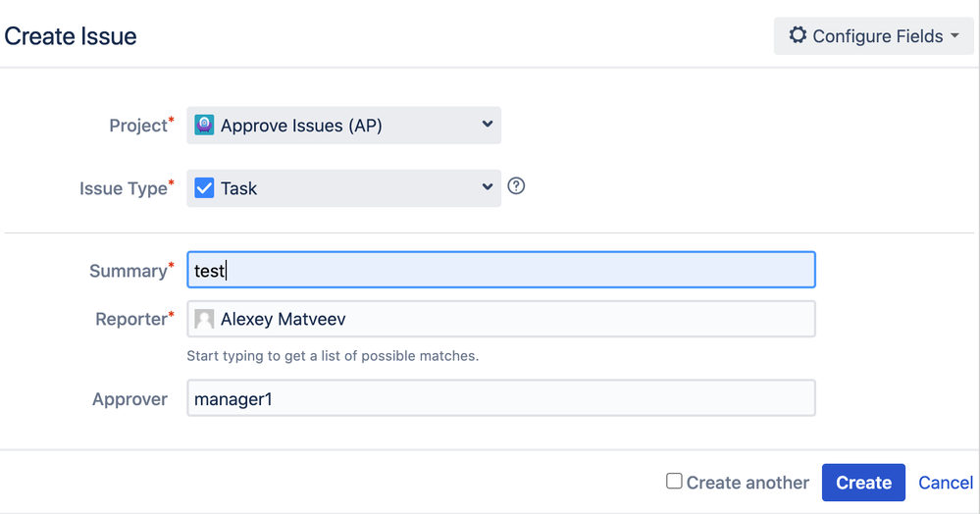
Task: Open the Project dropdown showing Approve Issues (AP)
Action: (343, 125)
